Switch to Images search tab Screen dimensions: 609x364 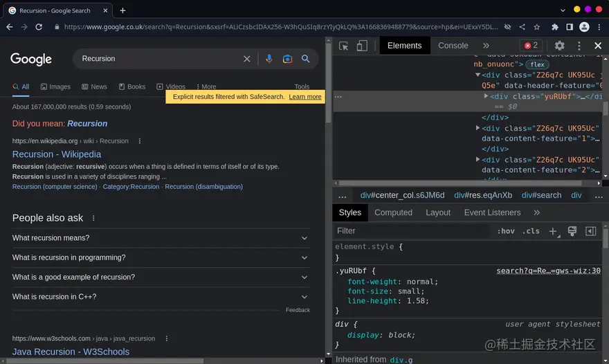click(x=55, y=87)
